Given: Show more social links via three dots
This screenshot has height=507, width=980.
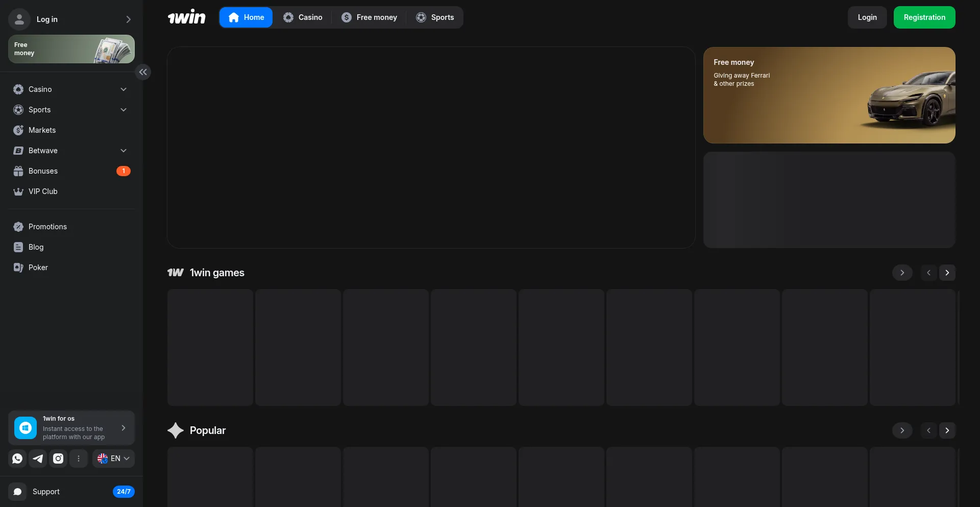Looking at the screenshot, I should tap(79, 458).
